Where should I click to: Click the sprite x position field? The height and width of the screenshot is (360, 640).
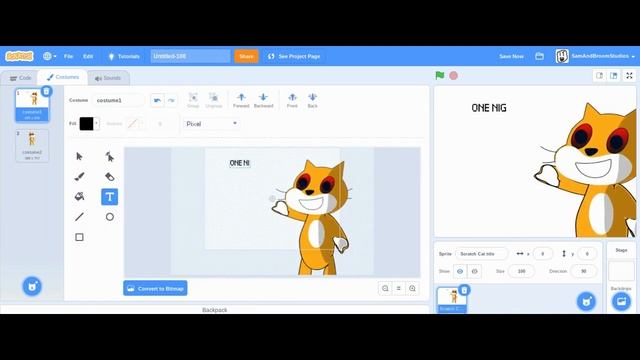[542, 254]
